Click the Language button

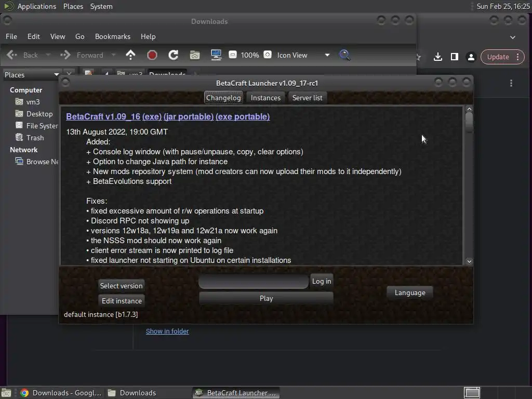410,292
